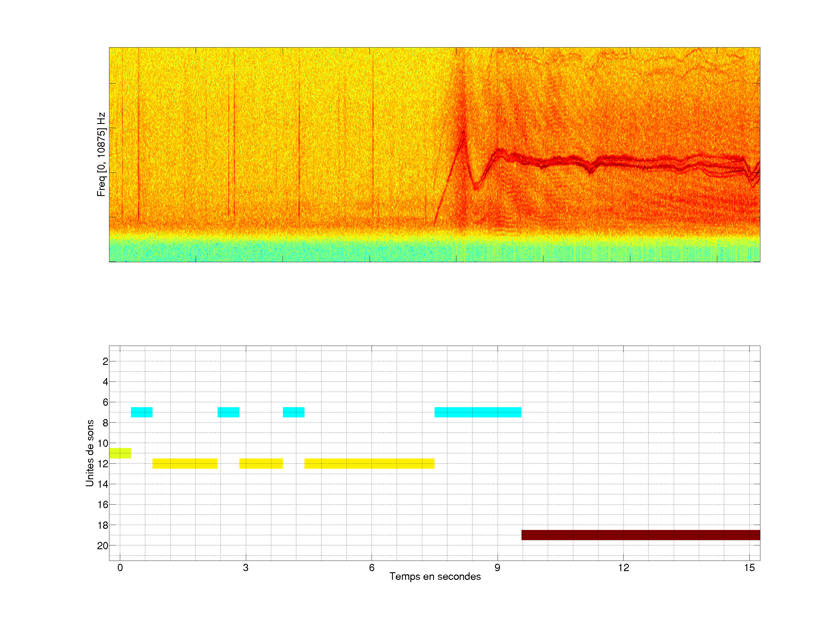Click the second short cyan bar before 3 seconds

point(228,412)
